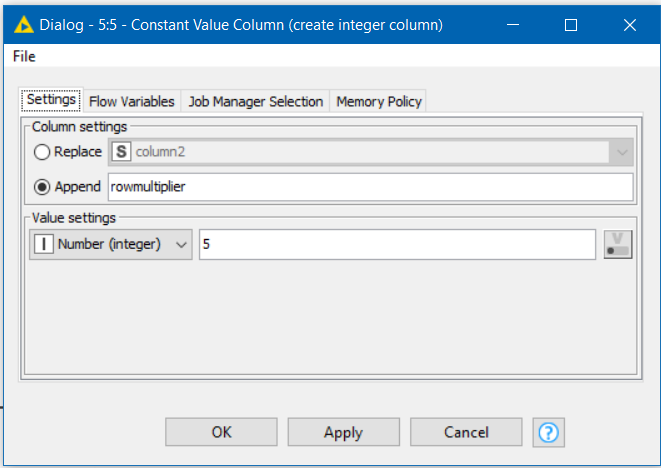This screenshot has width=661, height=468.
Task: Click the constant value field containing 5
Action: [398, 244]
